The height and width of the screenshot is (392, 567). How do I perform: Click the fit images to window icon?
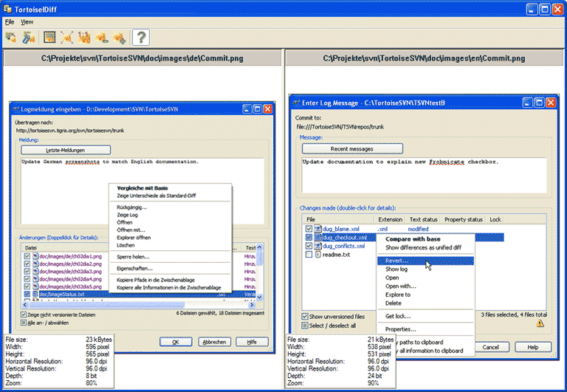[67, 38]
